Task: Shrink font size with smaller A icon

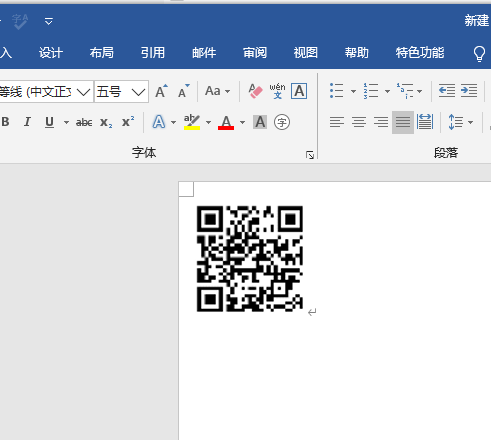Action: click(183, 91)
